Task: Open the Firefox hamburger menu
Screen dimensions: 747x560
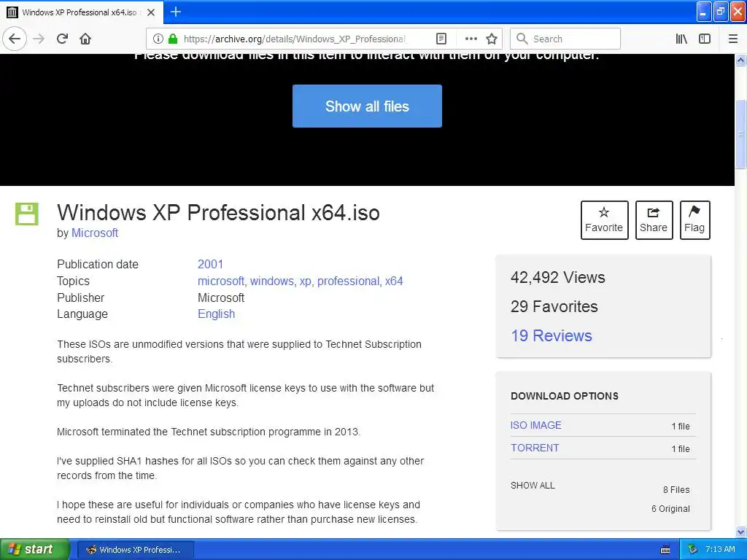Action: (x=733, y=39)
